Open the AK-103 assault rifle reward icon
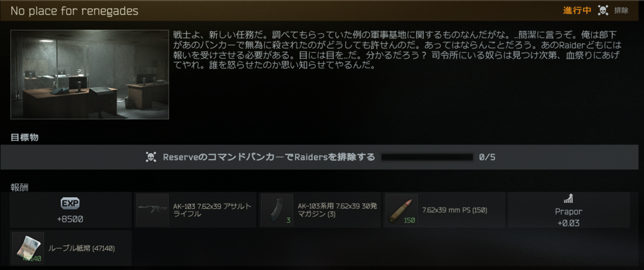 152,210
